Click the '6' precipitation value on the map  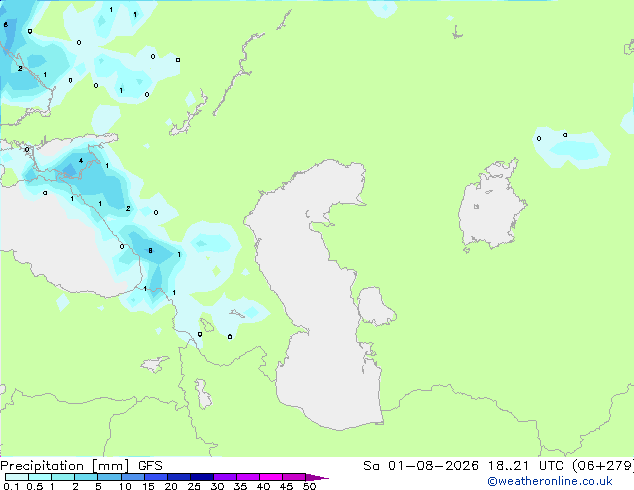(x=6, y=25)
